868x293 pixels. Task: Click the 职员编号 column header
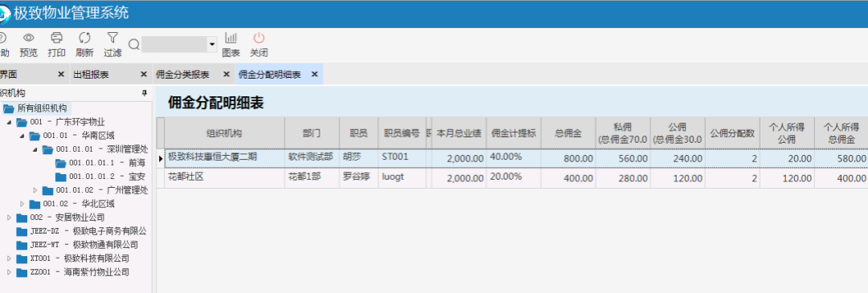click(402, 133)
